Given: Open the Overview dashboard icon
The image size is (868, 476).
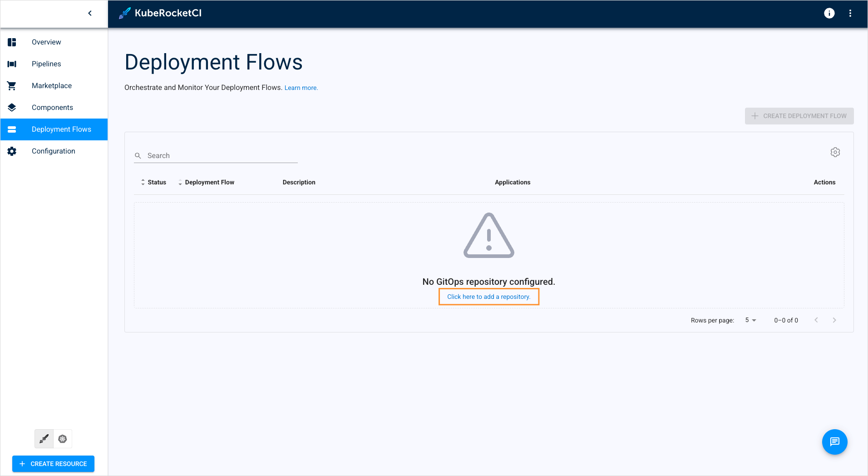Looking at the screenshot, I should point(11,42).
